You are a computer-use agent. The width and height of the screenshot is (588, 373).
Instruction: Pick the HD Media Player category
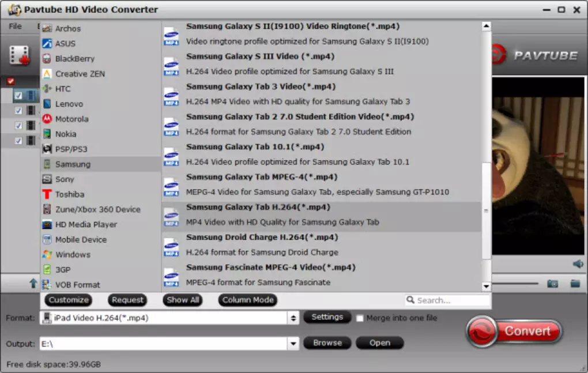pyautogui.click(x=85, y=224)
